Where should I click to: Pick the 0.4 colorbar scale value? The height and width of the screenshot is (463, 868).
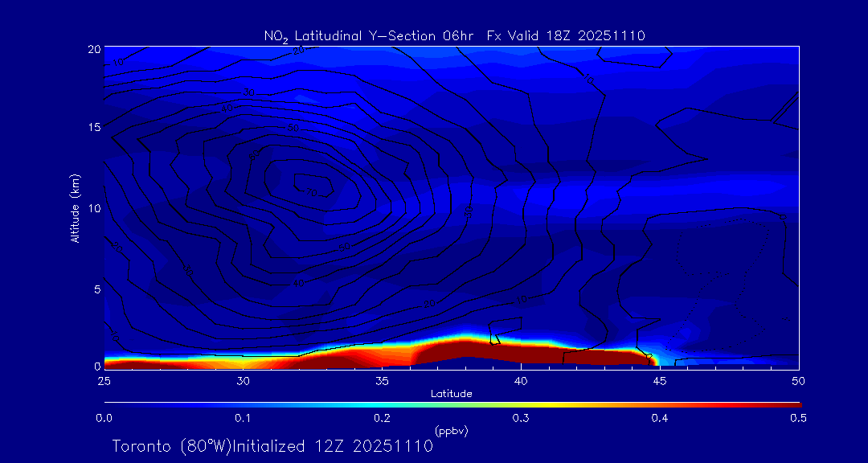(x=660, y=419)
